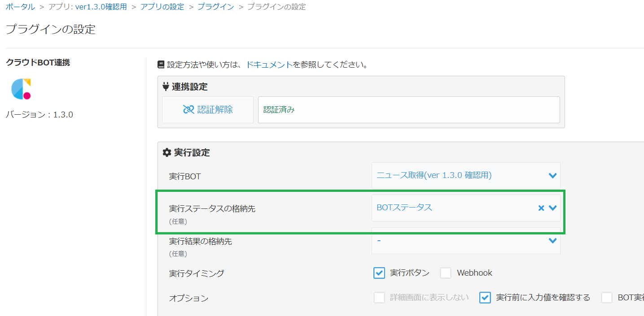This screenshot has width=644, height=316.
Task: Open the ポータル breadcrumb link
Action: (x=20, y=7)
